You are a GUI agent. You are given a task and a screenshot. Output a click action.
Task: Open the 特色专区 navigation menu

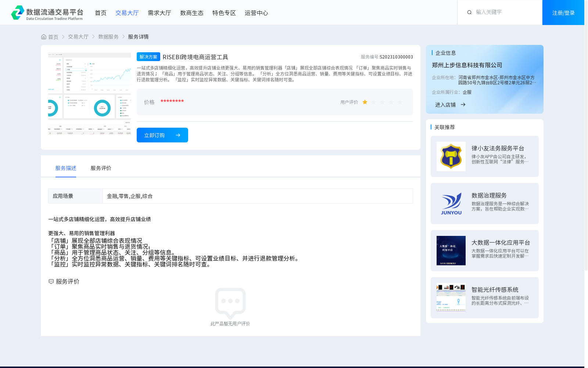pyautogui.click(x=224, y=13)
